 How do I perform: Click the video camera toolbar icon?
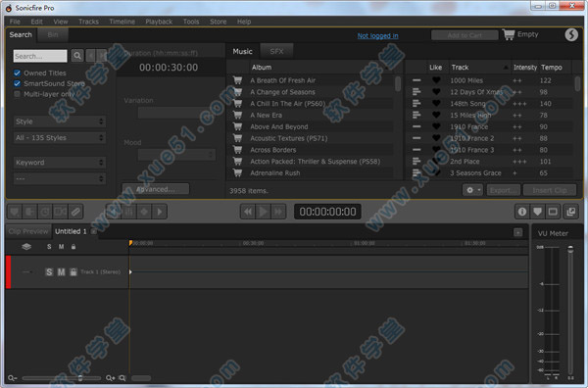(x=60, y=212)
